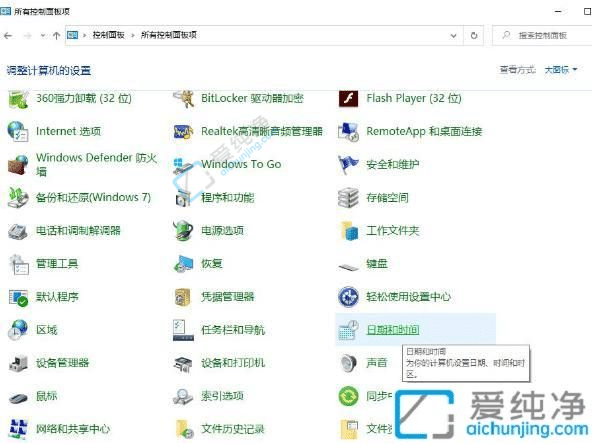Open the 默认程序 text link
Viewport: 592px width, 443px height.
tap(57, 297)
